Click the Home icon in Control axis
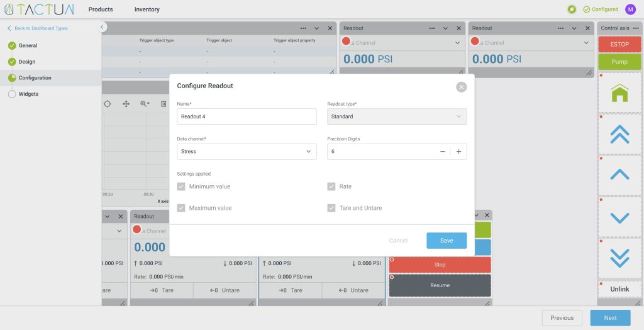 click(619, 93)
